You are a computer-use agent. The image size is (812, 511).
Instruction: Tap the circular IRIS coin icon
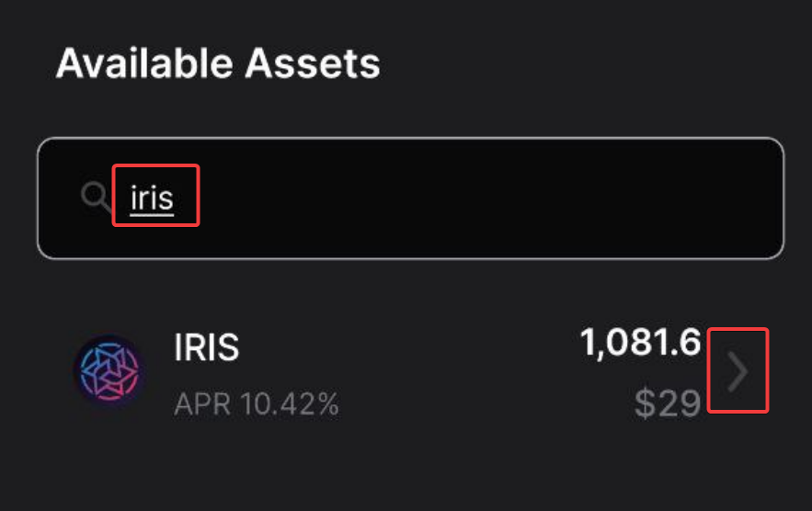click(109, 372)
